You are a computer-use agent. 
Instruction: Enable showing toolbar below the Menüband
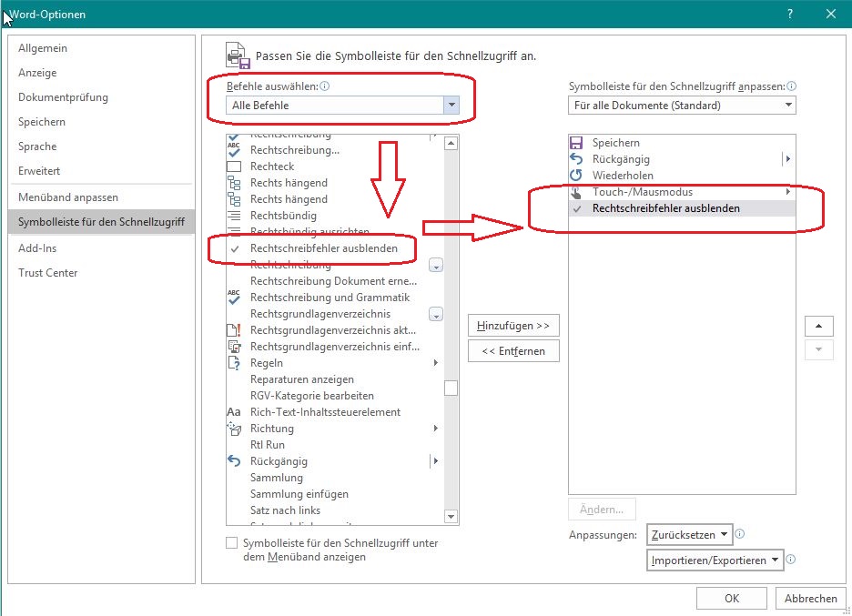pyautogui.click(x=232, y=542)
